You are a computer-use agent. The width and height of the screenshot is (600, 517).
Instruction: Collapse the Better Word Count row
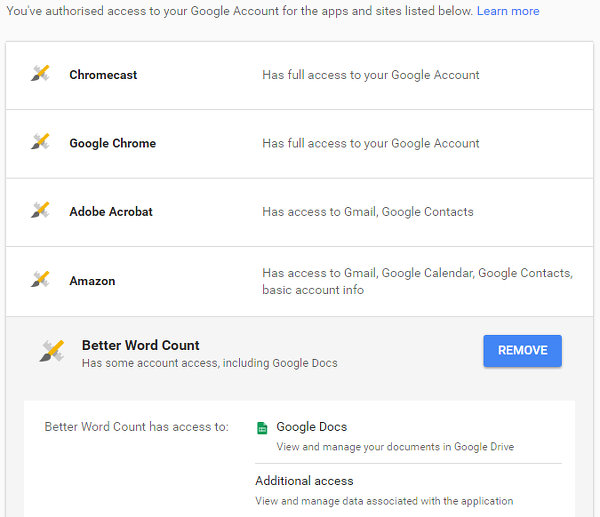pos(299,353)
